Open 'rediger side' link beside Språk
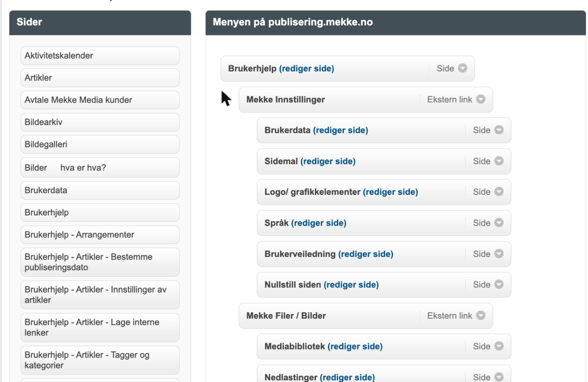 pos(319,223)
